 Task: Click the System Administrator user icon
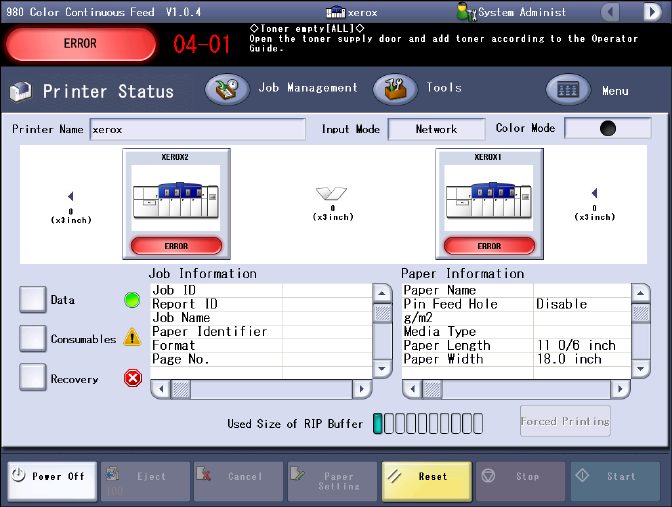tap(466, 12)
